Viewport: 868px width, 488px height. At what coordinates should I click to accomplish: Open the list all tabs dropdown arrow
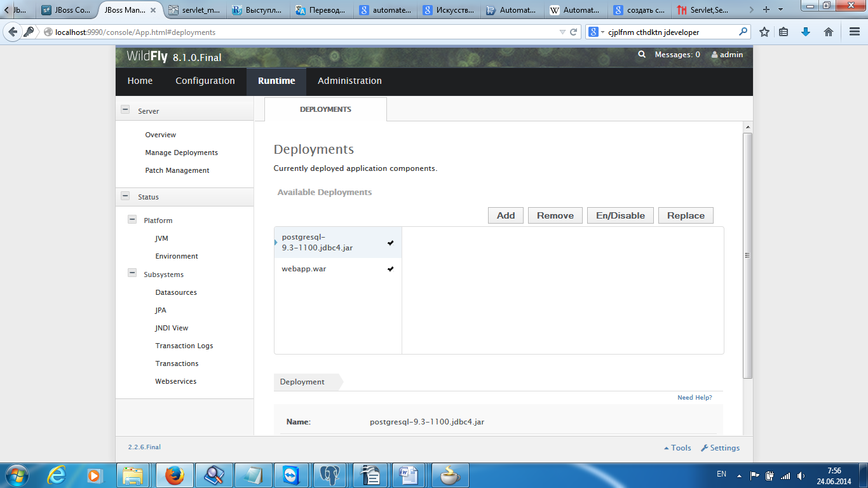tap(780, 10)
